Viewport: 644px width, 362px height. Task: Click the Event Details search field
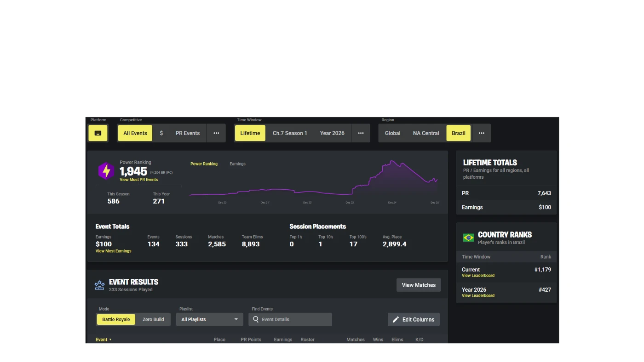[x=294, y=319]
